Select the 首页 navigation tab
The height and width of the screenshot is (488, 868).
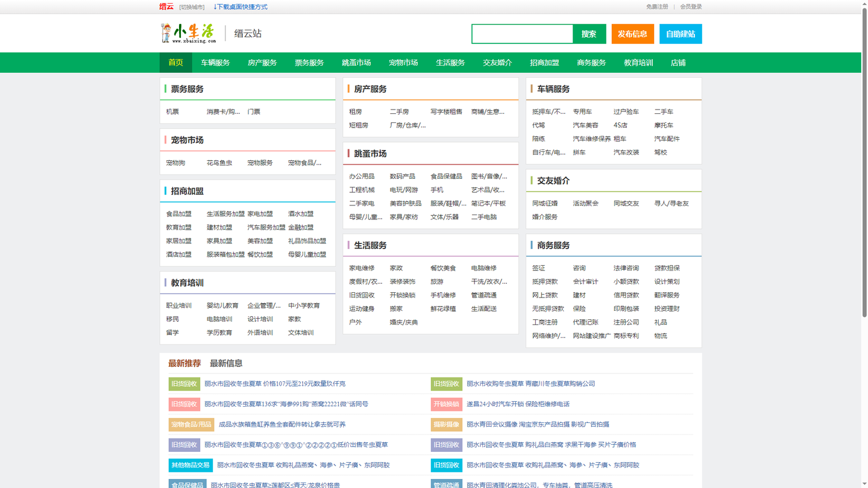(x=175, y=63)
